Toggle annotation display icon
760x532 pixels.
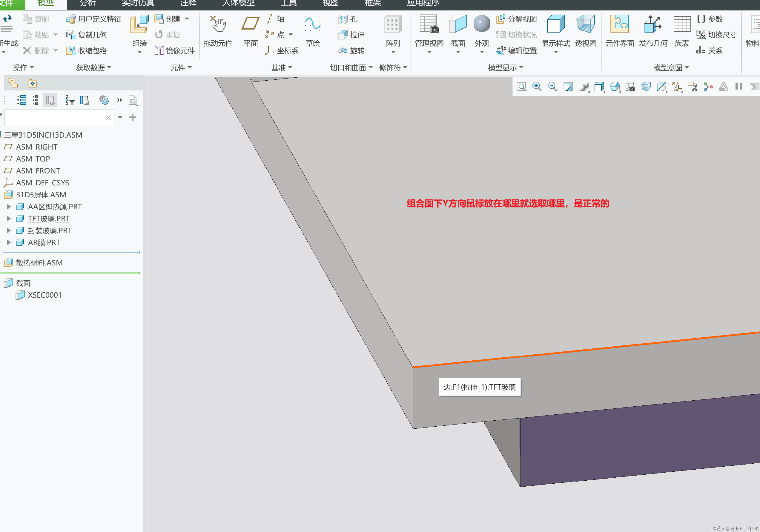point(692,87)
